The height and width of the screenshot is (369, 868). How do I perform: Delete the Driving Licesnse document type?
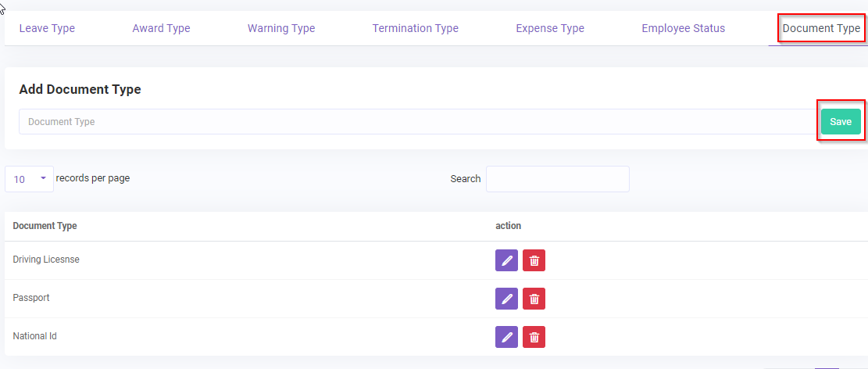click(x=534, y=260)
